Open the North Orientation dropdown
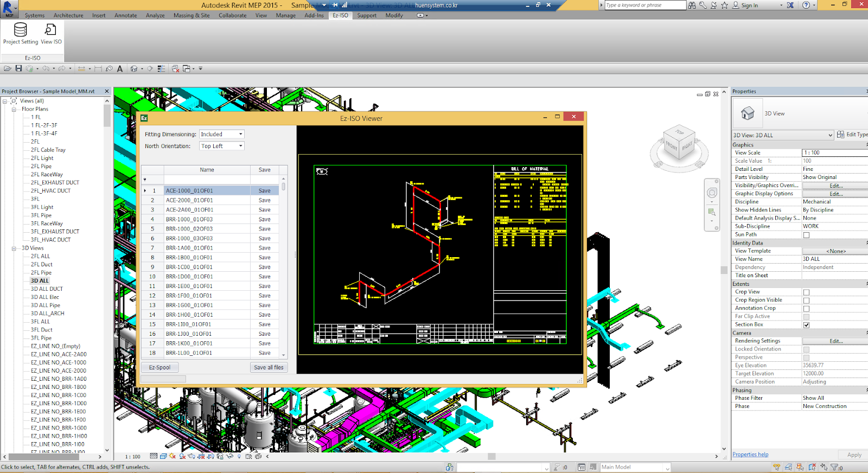 (x=222, y=146)
